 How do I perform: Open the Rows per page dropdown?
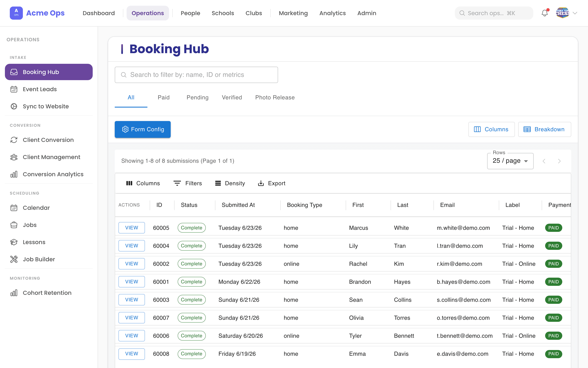(510, 161)
